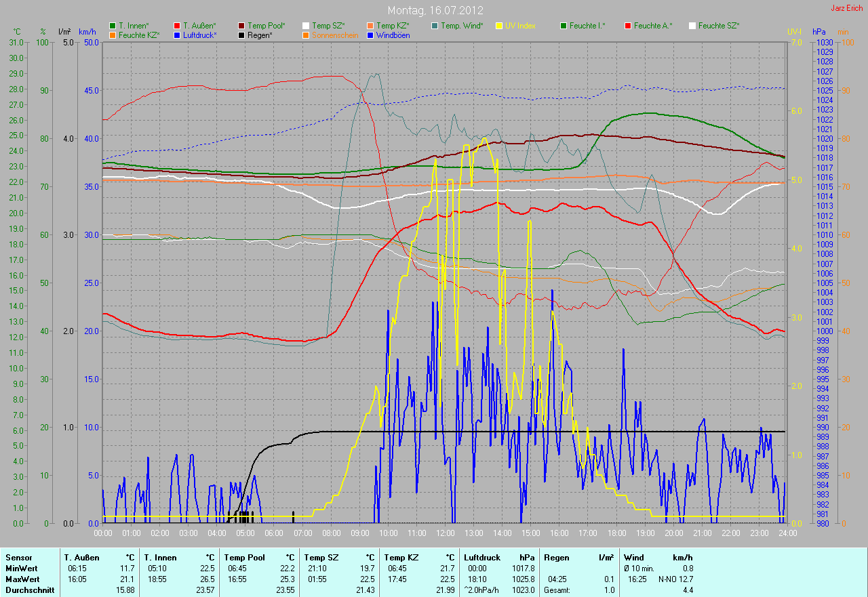Toggle the Feuchte A.* legend label
The height and width of the screenshot is (597, 868).
tap(652, 26)
